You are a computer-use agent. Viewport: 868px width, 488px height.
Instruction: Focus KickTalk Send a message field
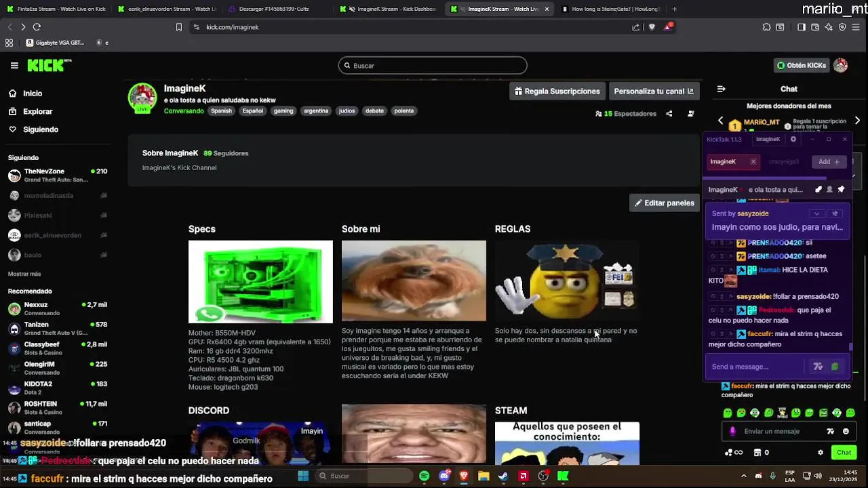[x=756, y=367]
